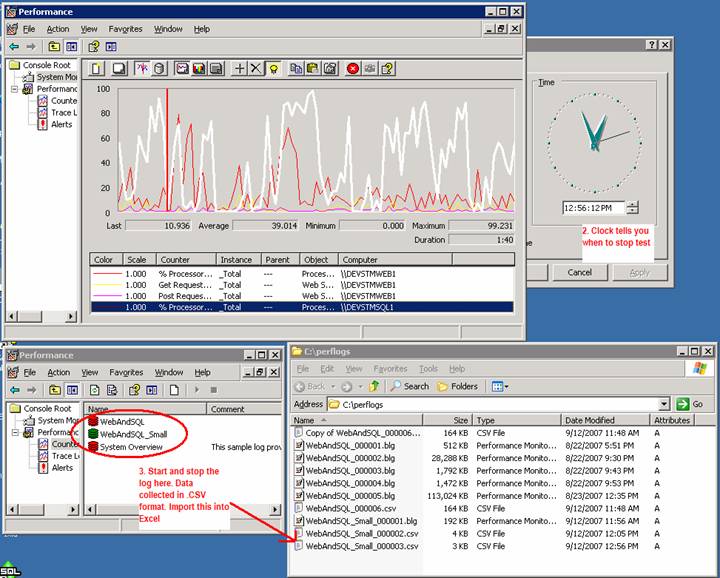Open the Action menu in Performance
720x578 pixels.
(x=58, y=29)
